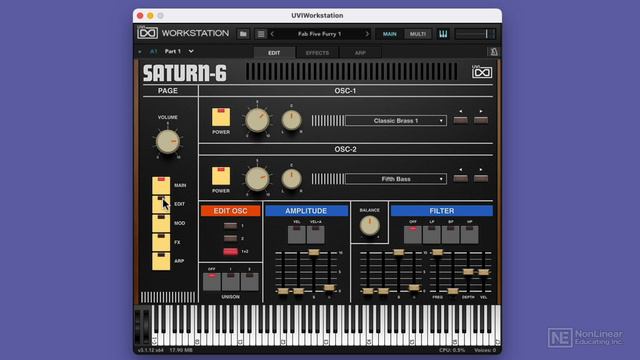Select Edit OSC 1+2 switch
This screenshot has height=360, width=640.
231,251
